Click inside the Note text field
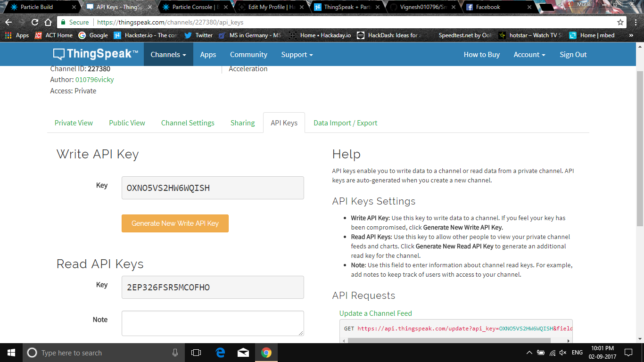The width and height of the screenshot is (644, 362). click(213, 323)
